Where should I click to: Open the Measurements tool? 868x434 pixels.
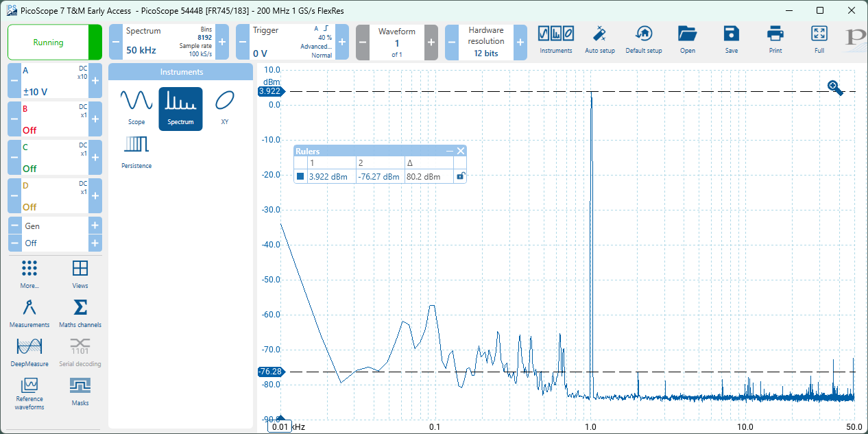click(x=29, y=313)
